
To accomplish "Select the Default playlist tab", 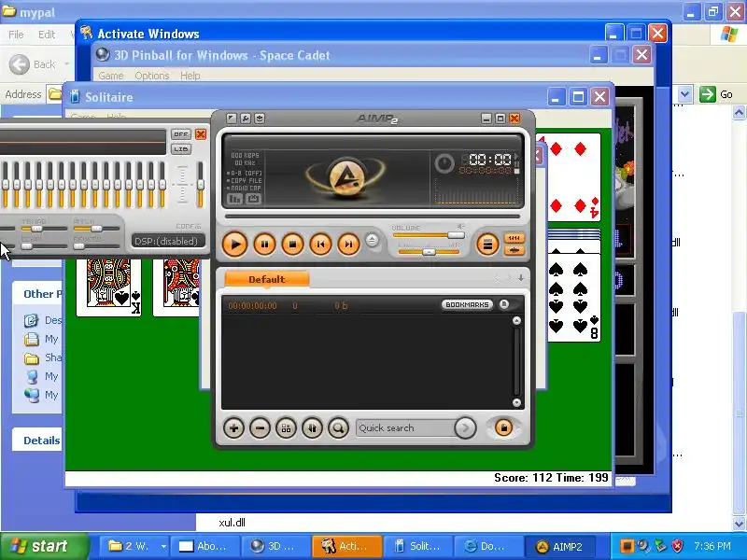I will (267, 279).
